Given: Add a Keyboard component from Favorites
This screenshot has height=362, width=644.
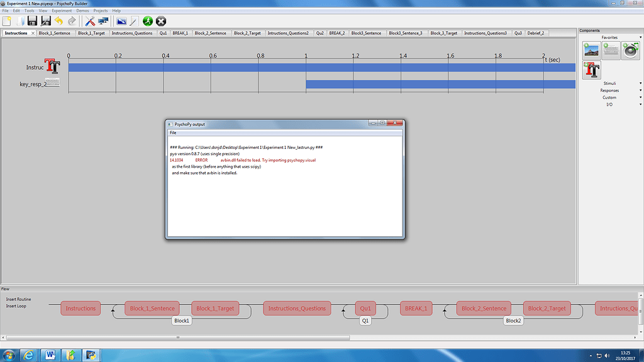Looking at the screenshot, I should [x=611, y=50].
